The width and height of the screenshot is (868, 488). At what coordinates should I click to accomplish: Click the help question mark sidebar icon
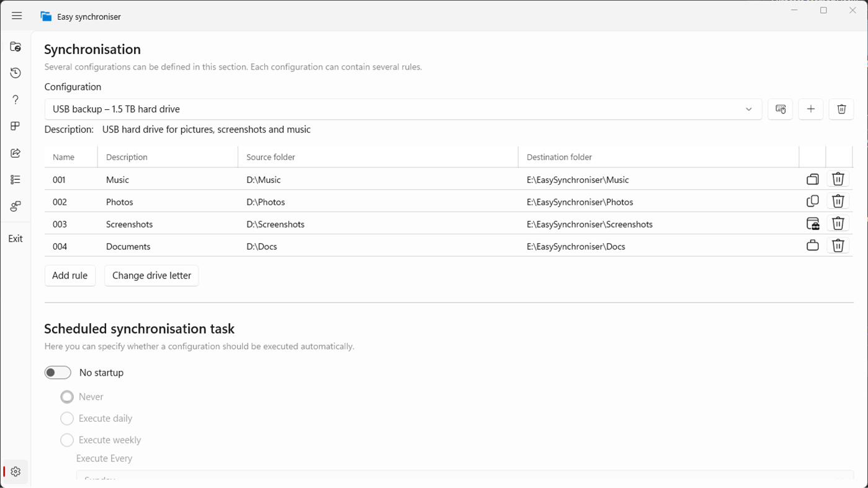tap(16, 100)
